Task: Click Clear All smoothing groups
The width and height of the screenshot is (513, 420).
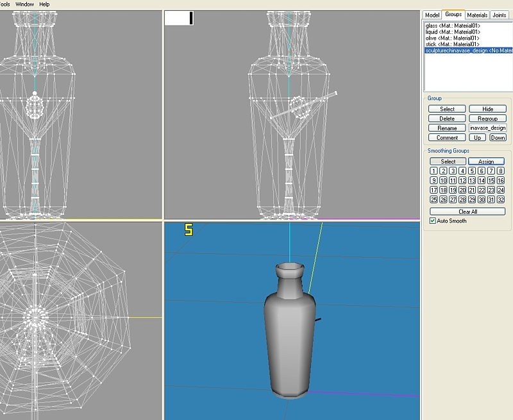Action: tap(467, 212)
